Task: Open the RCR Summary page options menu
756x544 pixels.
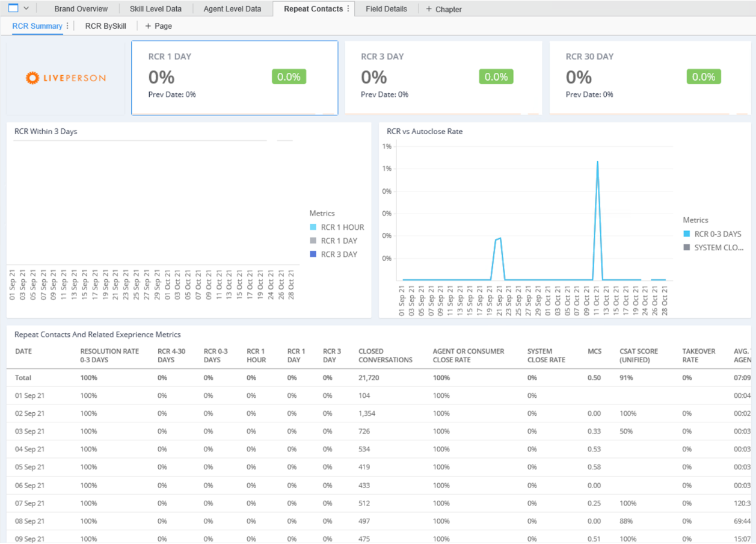Action: click(67, 26)
